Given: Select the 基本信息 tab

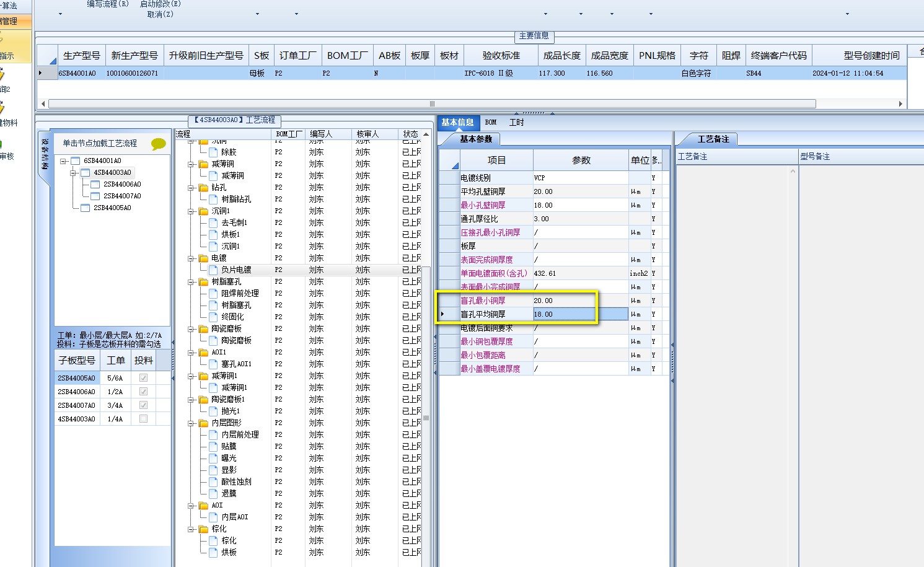Looking at the screenshot, I should (457, 123).
